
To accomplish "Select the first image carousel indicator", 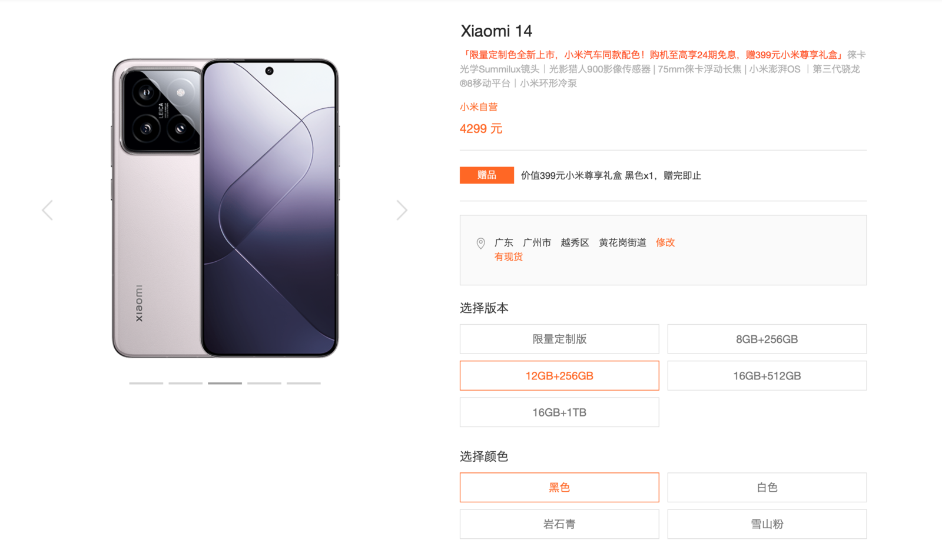I will (146, 383).
